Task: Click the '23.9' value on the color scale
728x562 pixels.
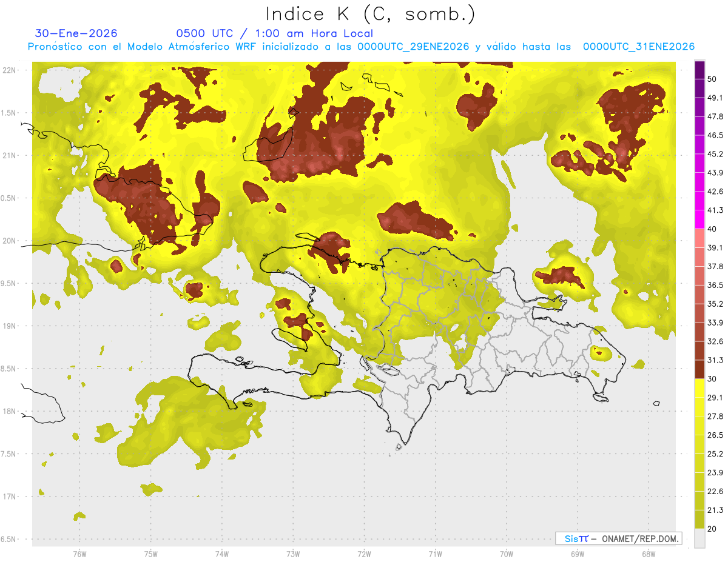Action: coord(715,473)
